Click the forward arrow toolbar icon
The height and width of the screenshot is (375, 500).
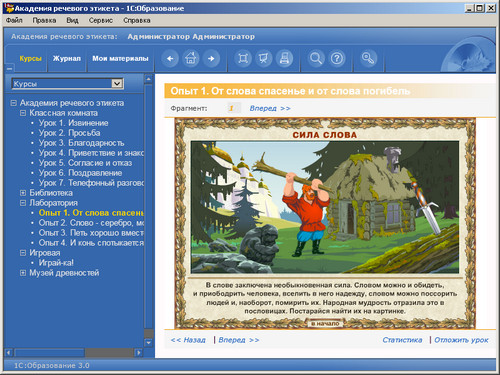click(x=211, y=59)
